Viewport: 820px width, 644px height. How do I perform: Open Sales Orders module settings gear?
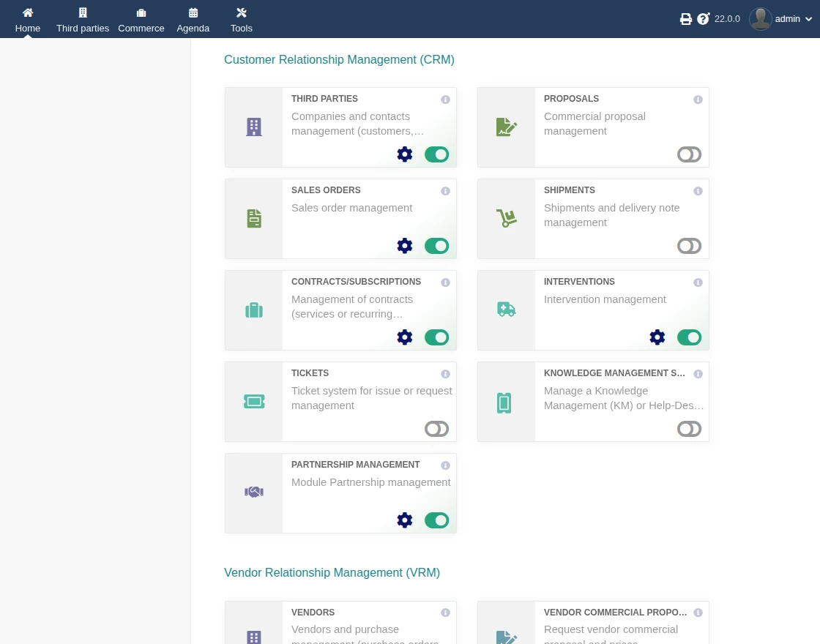click(x=405, y=246)
